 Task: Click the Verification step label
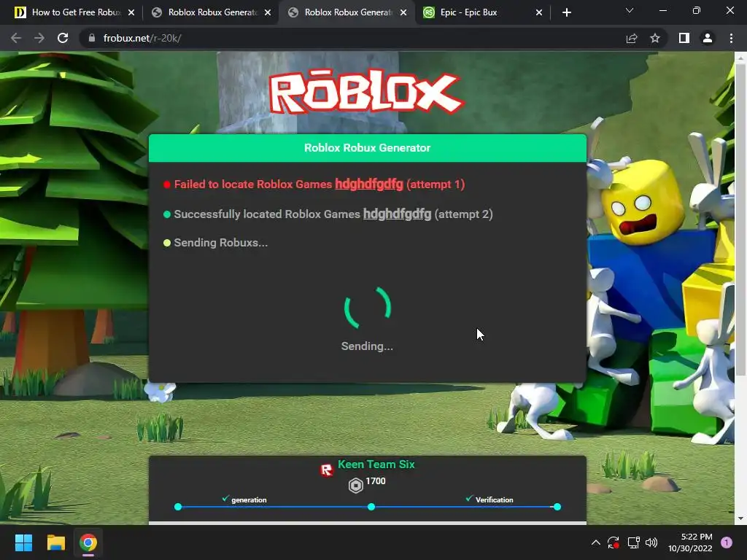(x=494, y=499)
